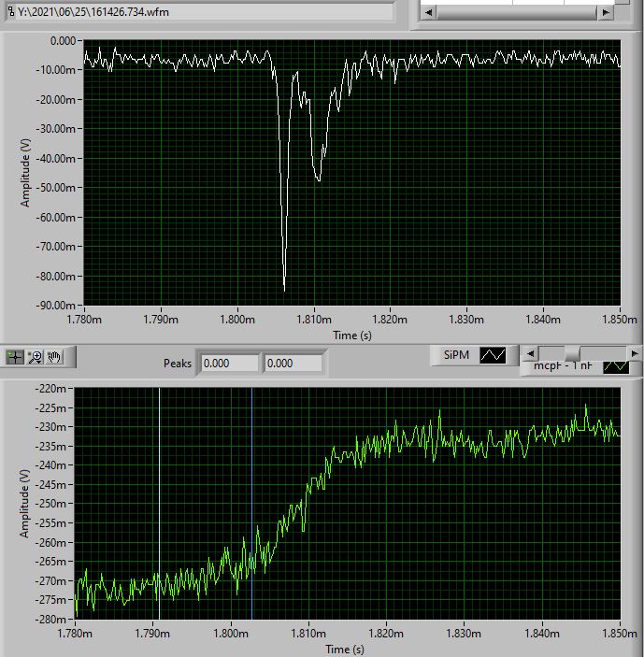This screenshot has width=644, height=657.
Task: Click the second Peaks value field
Action: coord(293,364)
